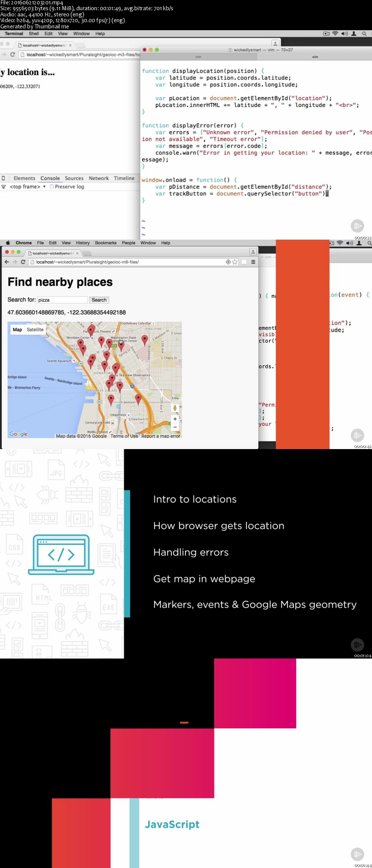Open the top frame context dropdown
The width and height of the screenshot is (372, 868).
[x=28, y=187]
